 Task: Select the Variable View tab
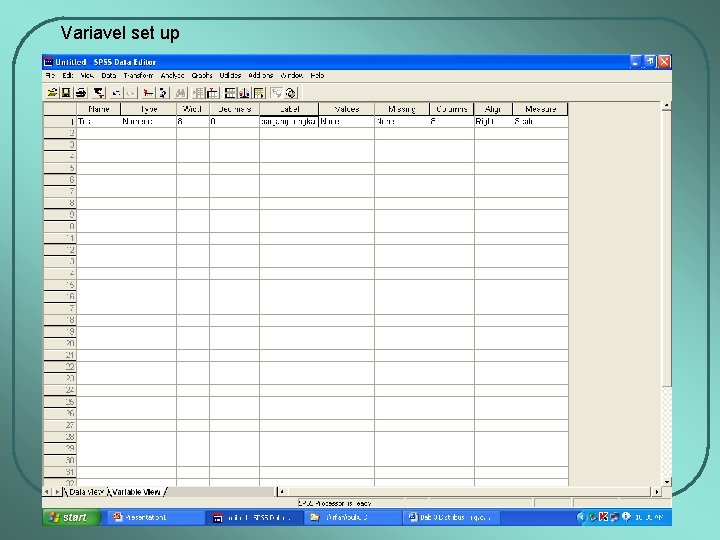pos(136,492)
